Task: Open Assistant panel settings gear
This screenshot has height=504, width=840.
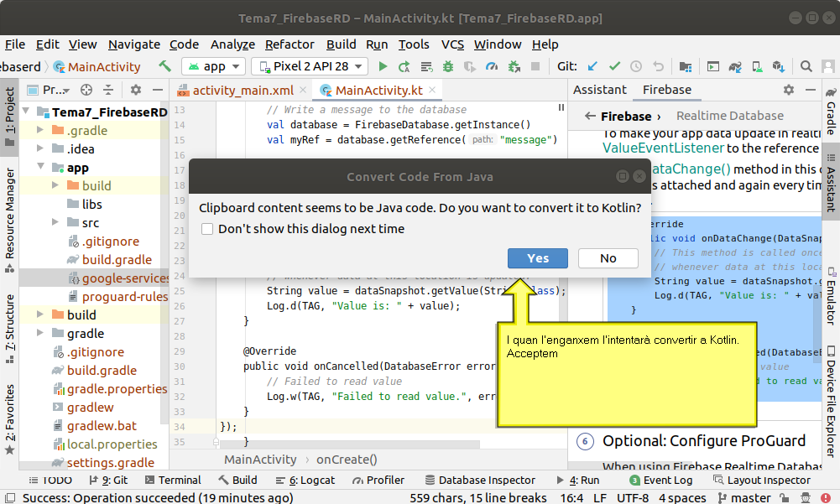Action: [x=789, y=90]
